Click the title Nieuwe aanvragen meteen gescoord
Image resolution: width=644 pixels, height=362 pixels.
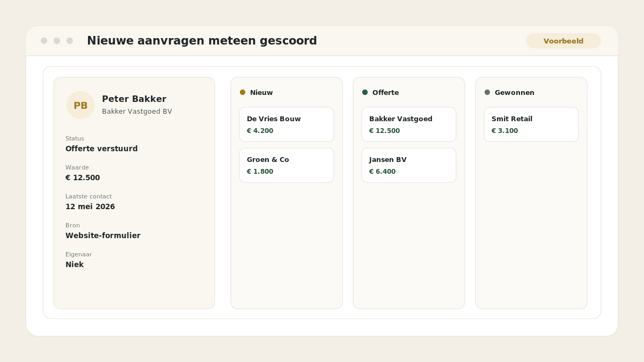click(202, 41)
